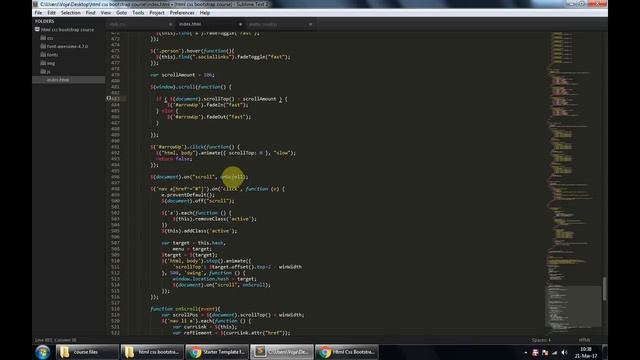640x360 pixels.
Task: Open 'html css bootstra...' folder in taskbar
Action: click(152, 352)
